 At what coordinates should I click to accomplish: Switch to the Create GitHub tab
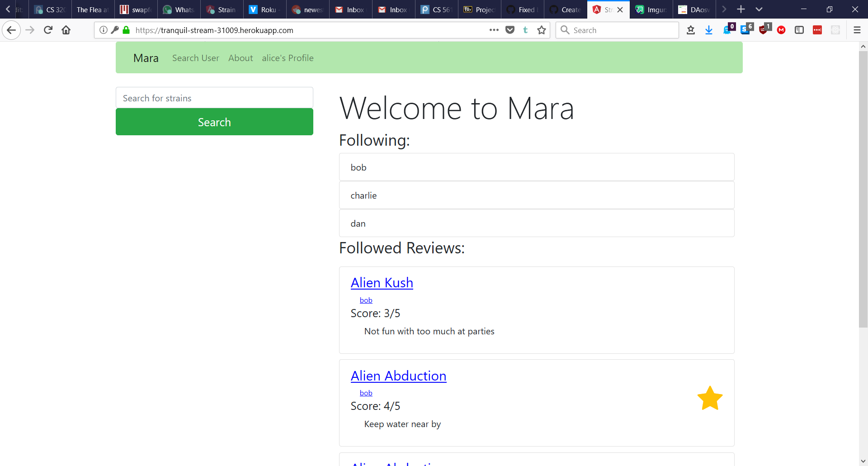click(x=566, y=10)
